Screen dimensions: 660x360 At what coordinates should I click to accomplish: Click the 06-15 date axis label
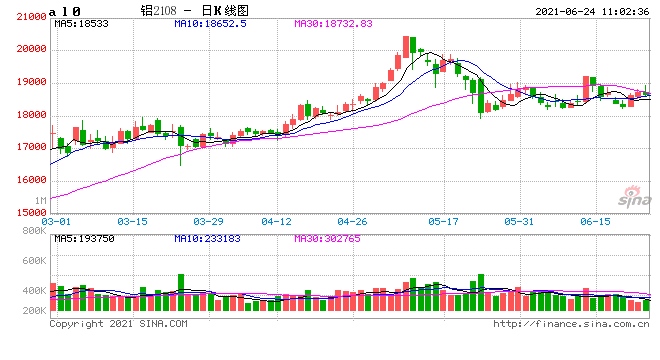click(x=595, y=221)
